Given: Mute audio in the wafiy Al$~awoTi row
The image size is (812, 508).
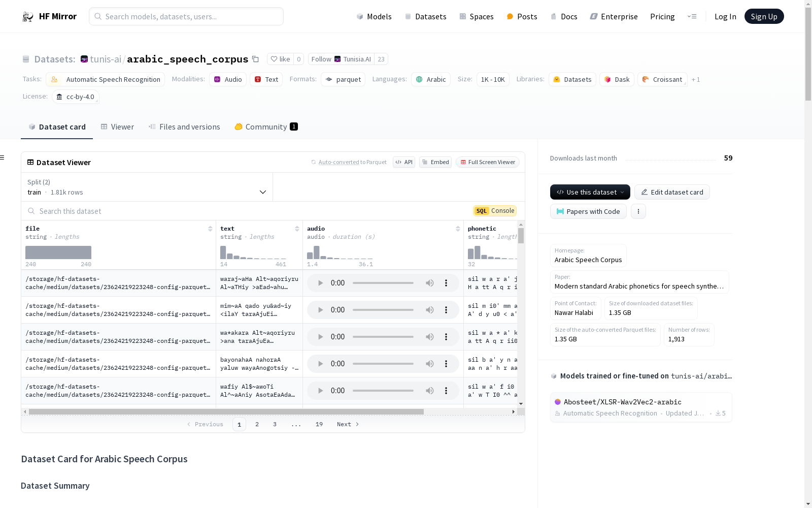Looking at the screenshot, I should tap(430, 391).
